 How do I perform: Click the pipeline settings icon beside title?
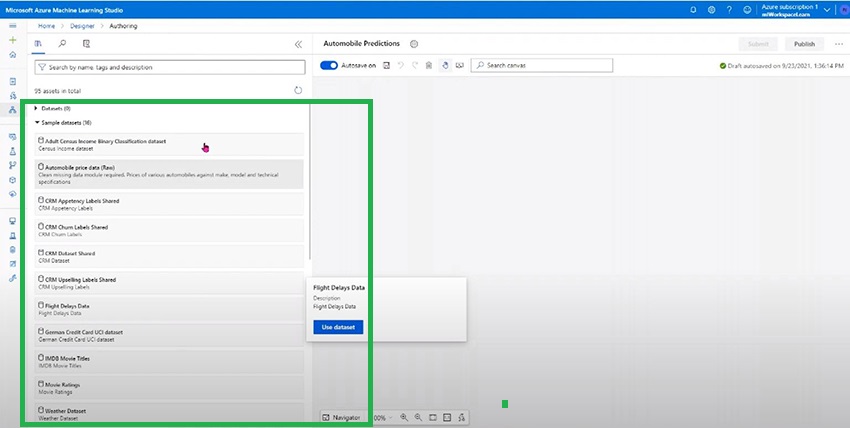[414, 44]
